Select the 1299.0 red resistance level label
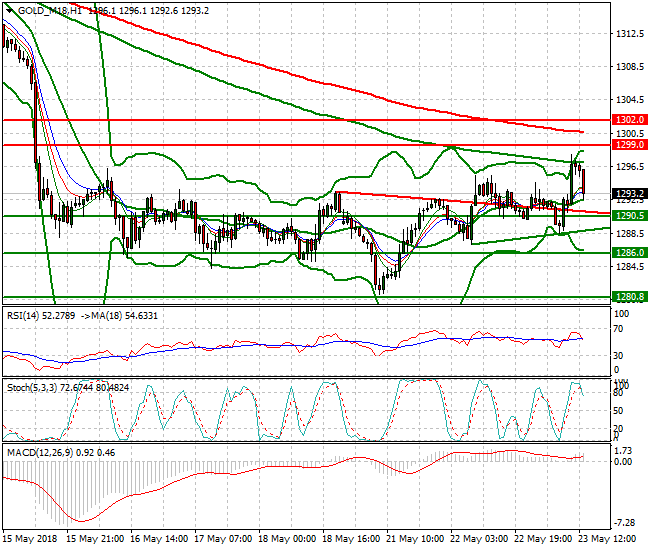This screenshot has height=550, width=650. [630, 145]
